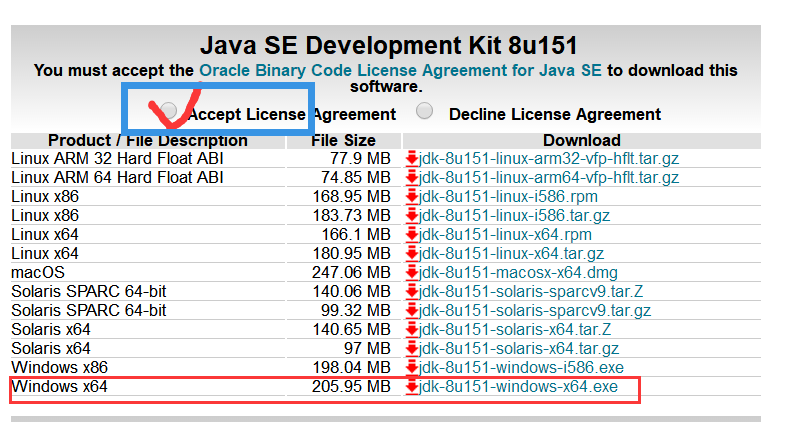Click the 97 MB file size cell
This screenshot has height=422, width=788.
point(367,349)
